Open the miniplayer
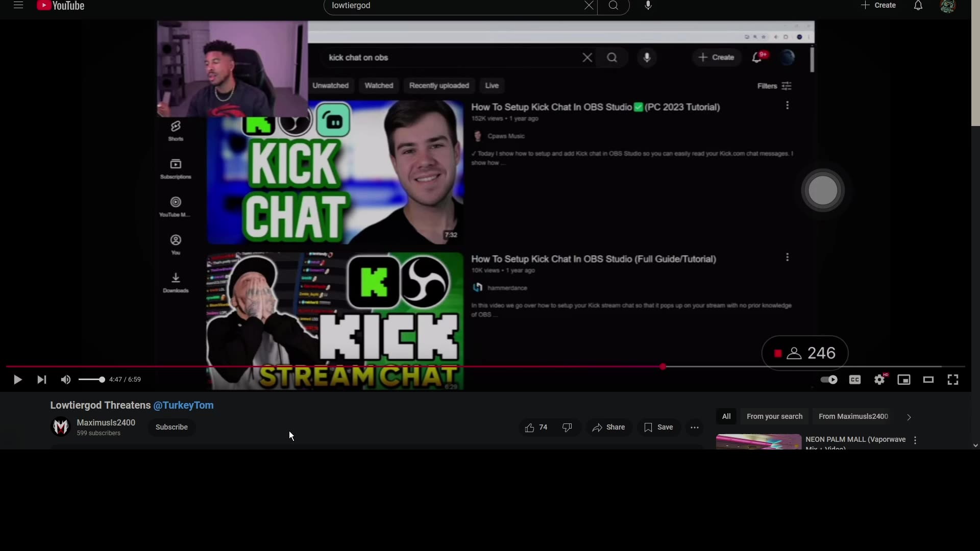 [904, 380]
